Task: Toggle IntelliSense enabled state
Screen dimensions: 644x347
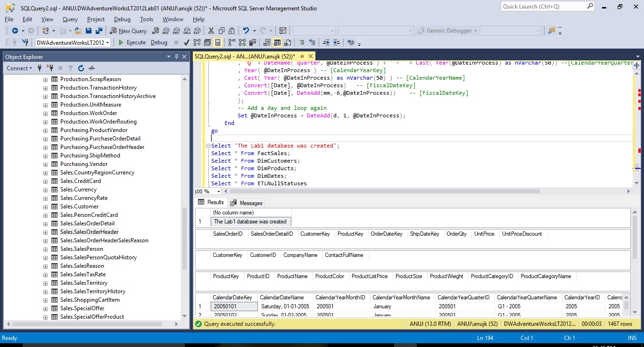Action: coord(217,42)
